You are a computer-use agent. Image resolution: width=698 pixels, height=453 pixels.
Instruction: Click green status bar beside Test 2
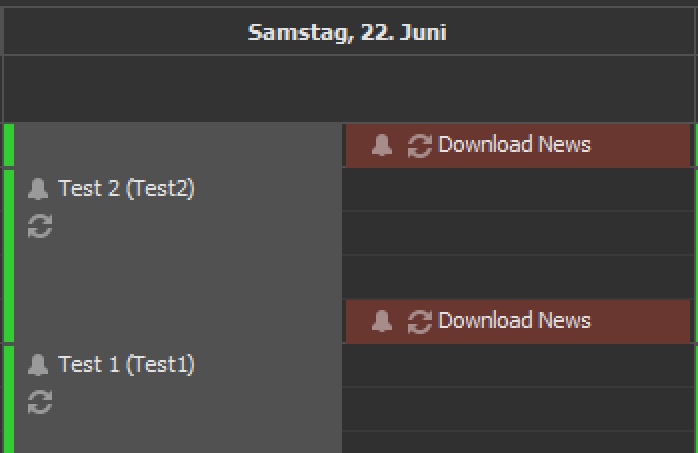pyautogui.click(x=9, y=256)
